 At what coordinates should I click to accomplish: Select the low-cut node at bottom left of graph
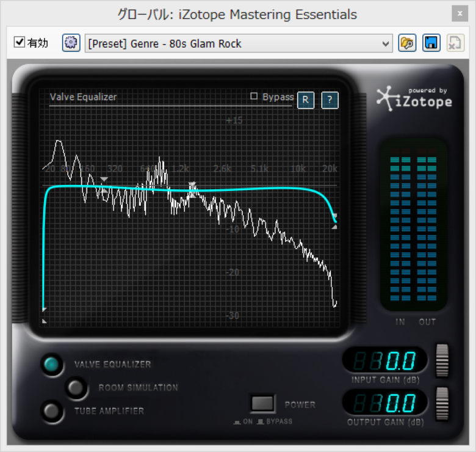45,315
